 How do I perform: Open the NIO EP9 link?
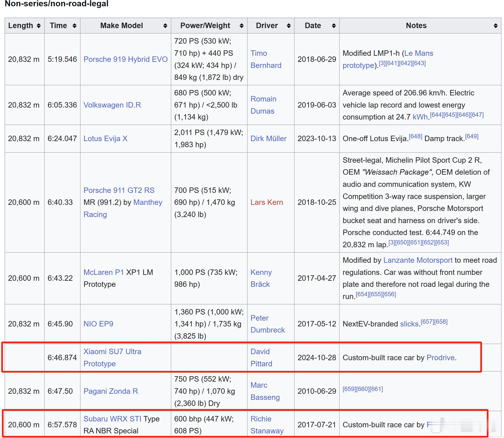pyautogui.click(x=98, y=324)
